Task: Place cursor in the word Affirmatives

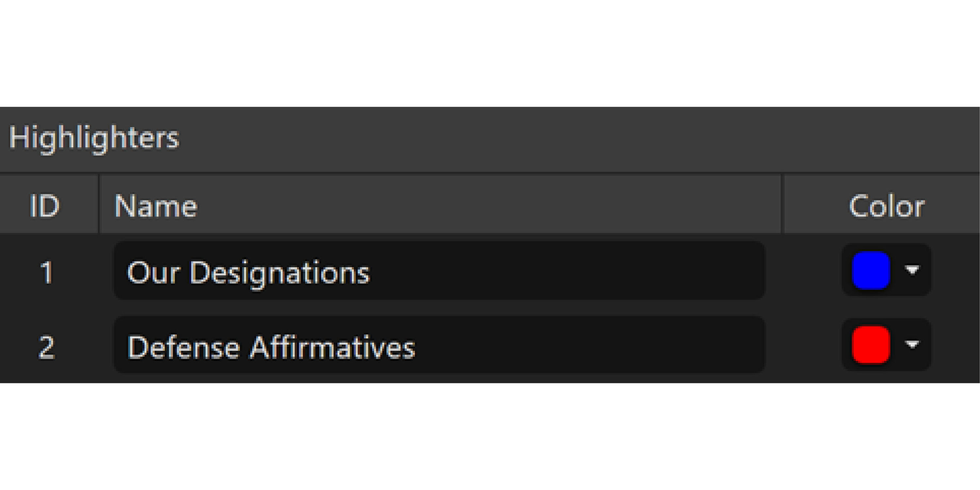Action: [332, 347]
